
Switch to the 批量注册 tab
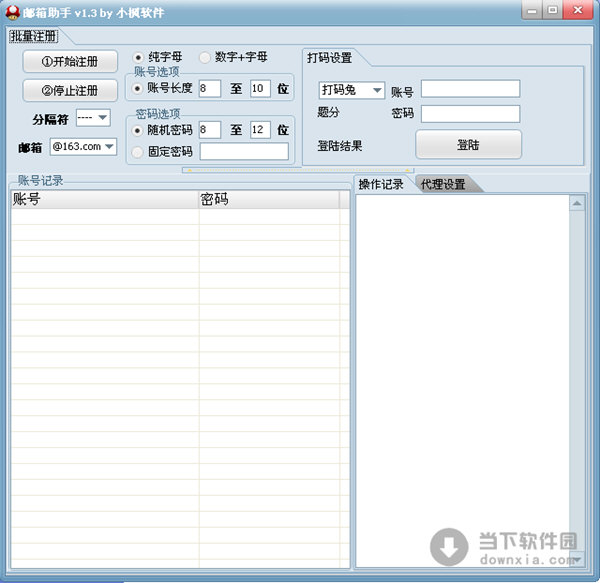coord(34,36)
